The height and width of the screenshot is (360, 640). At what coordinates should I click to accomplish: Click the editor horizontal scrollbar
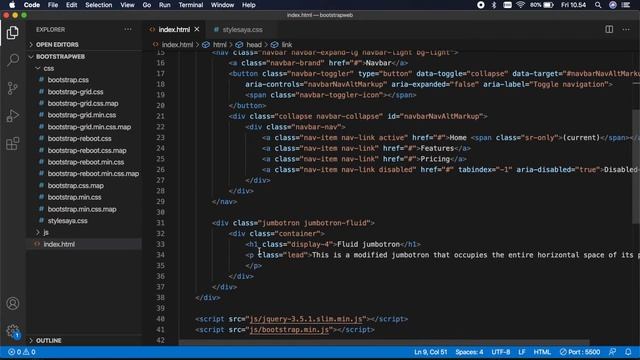[384, 342]
